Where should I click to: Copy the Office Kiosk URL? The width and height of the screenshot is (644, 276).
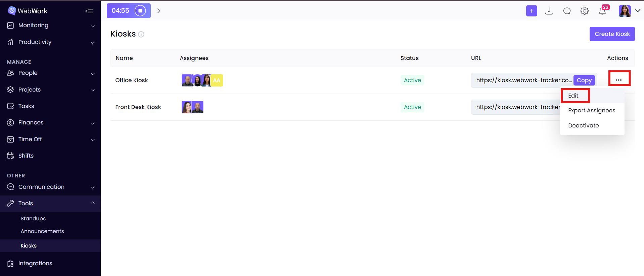coord(584,80)
